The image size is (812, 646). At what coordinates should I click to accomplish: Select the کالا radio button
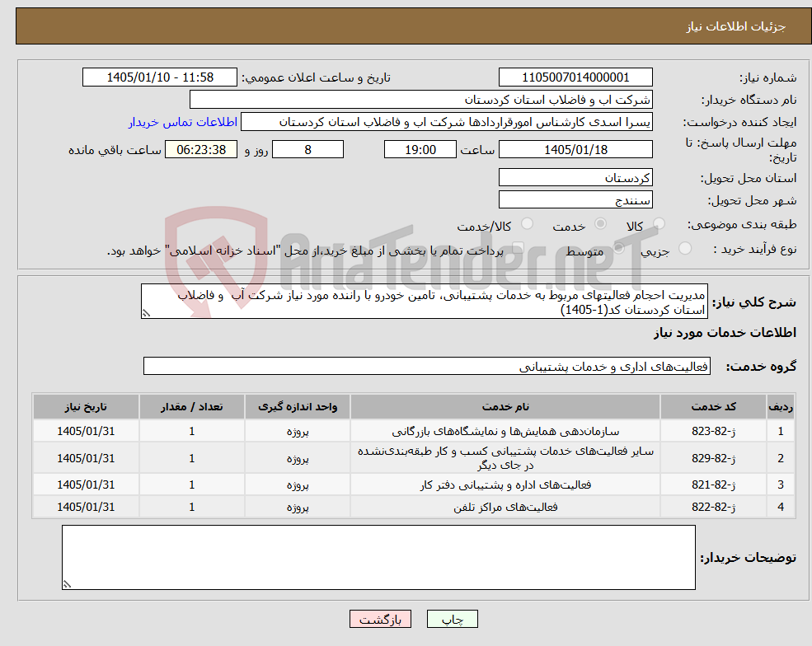pyautogui.click(x=659, y=223)
